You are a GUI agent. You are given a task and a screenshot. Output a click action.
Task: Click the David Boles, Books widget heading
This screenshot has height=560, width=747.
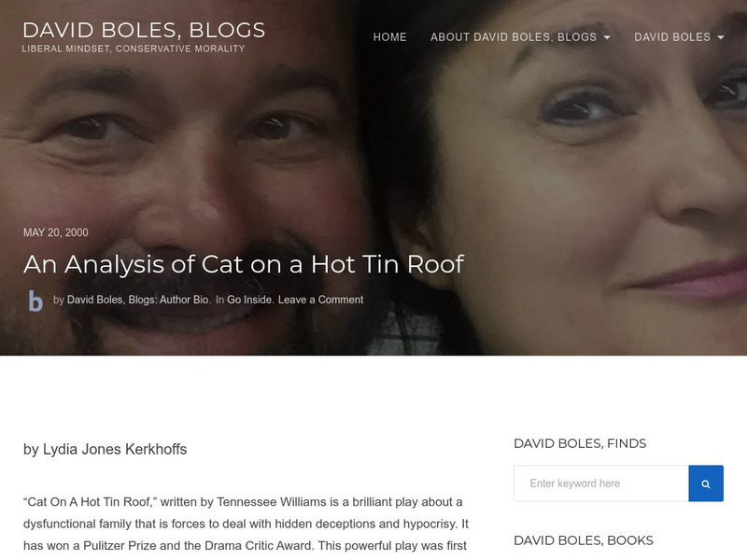tap(583, 540)
